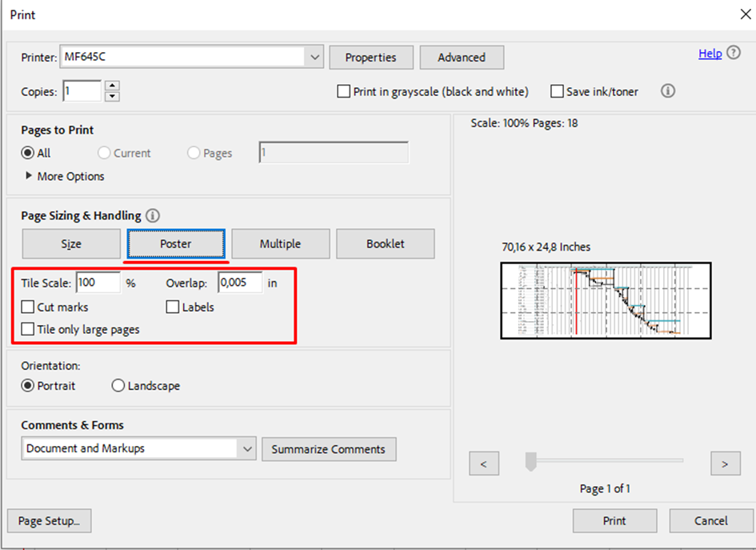
Task: Click the Summarize Comments button
Action: 328,449
